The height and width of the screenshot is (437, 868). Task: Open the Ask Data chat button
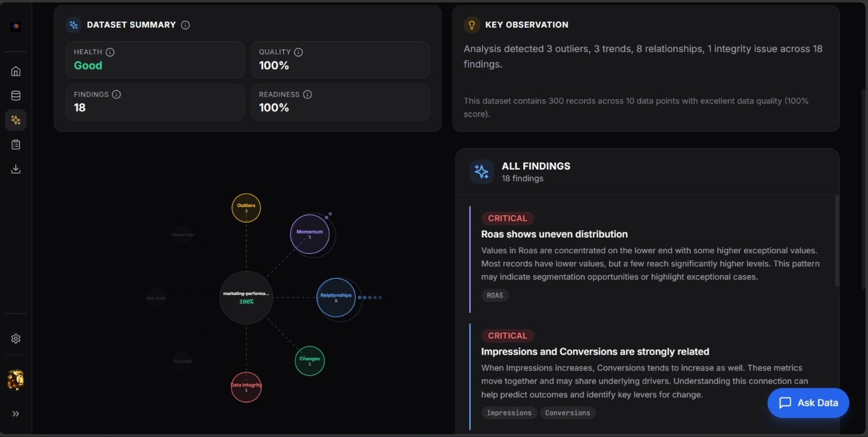tap(808, 403)
